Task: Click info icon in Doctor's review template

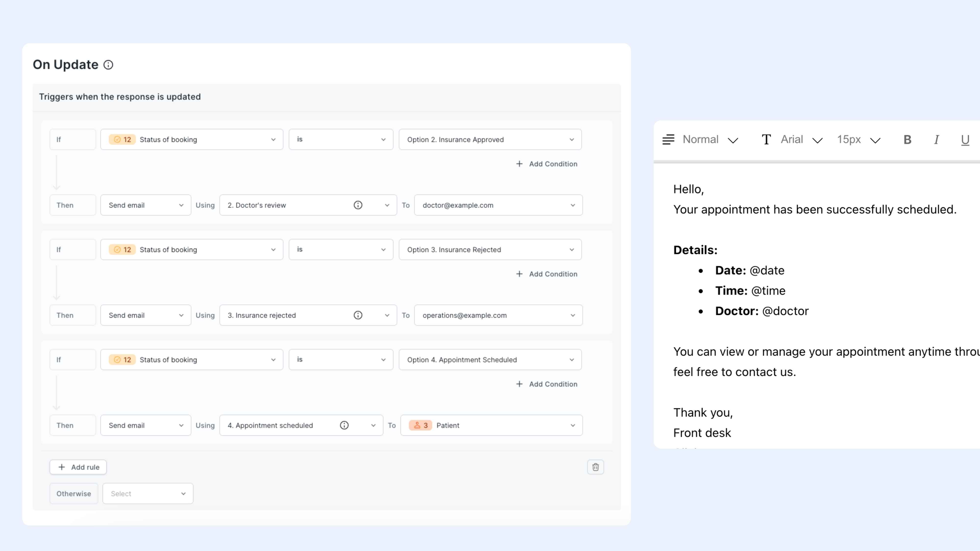Action: click(x=358, y=205)
